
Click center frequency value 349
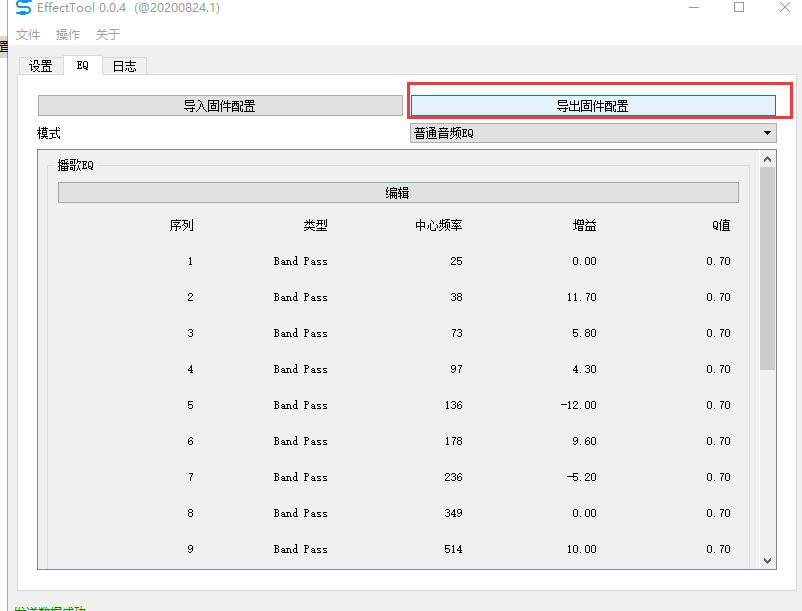click(454, 513)
